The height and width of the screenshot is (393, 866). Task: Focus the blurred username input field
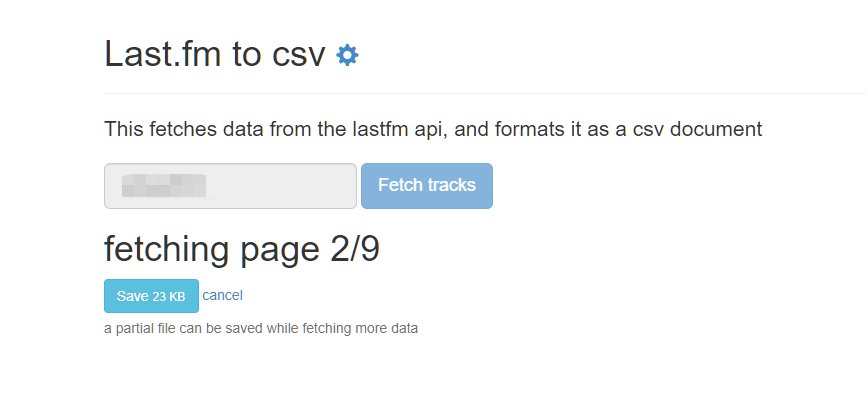click(x=230, y=186)
